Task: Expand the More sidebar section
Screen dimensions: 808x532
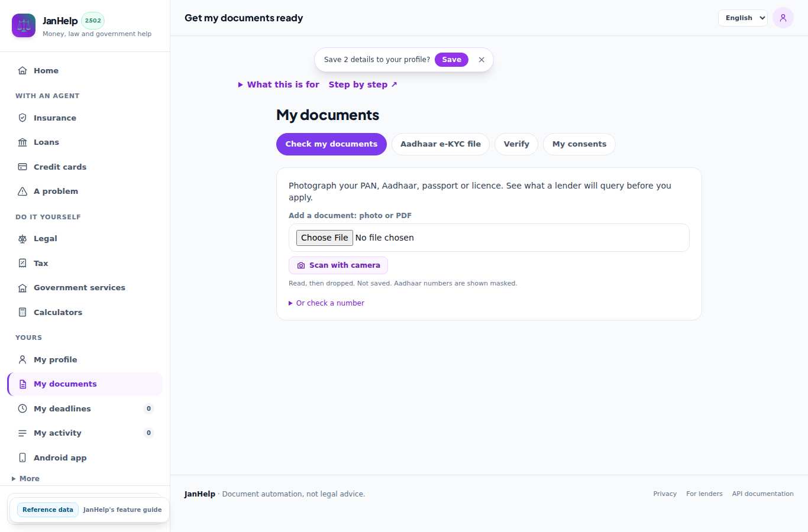Action: pyautogui.click(x=25, y=479)
